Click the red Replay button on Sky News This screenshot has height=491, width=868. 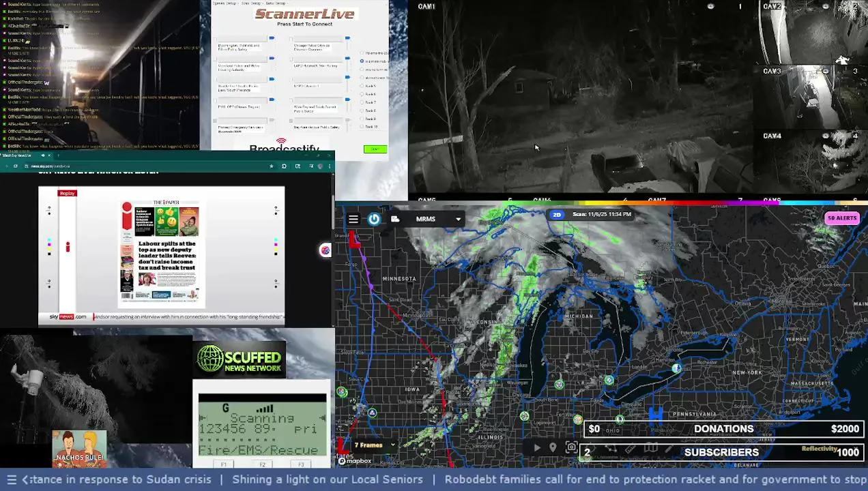tap(67, 194)
